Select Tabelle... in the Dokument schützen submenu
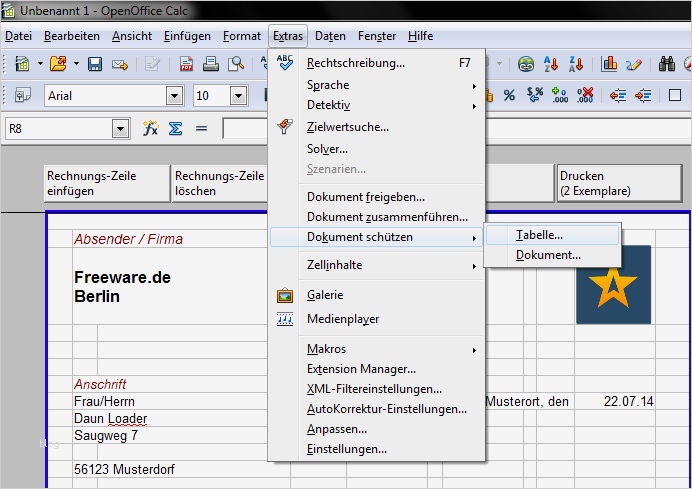Screen dimensions: 692x489 tap(553, 235)
